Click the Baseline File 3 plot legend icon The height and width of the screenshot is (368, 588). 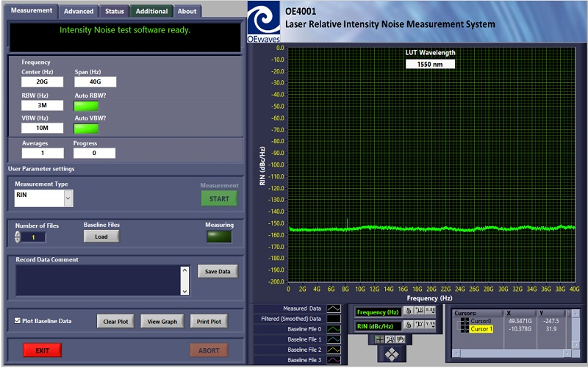[x=334, y=360]
